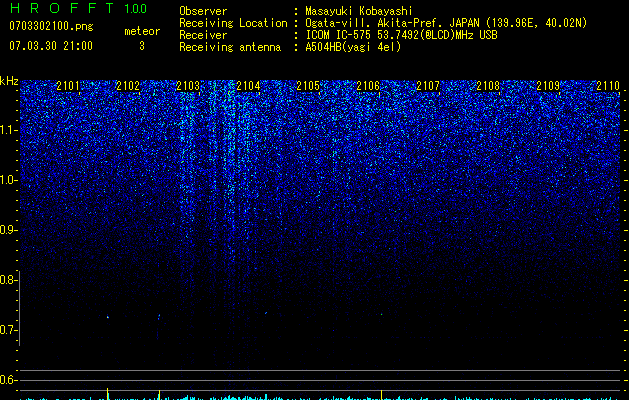
Task: Click receiver ICOM IC-575 53.7492 MHz text
Action: point(401,35)
